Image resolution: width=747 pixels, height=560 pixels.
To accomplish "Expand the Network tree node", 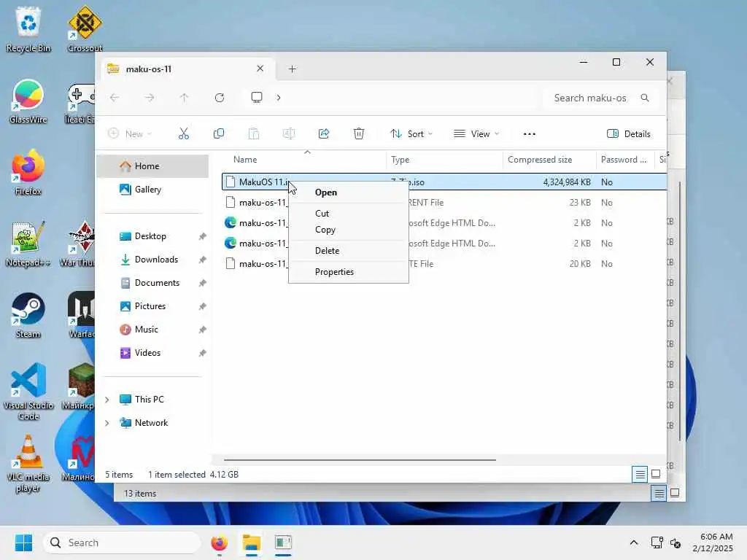I will coord(107,423).
